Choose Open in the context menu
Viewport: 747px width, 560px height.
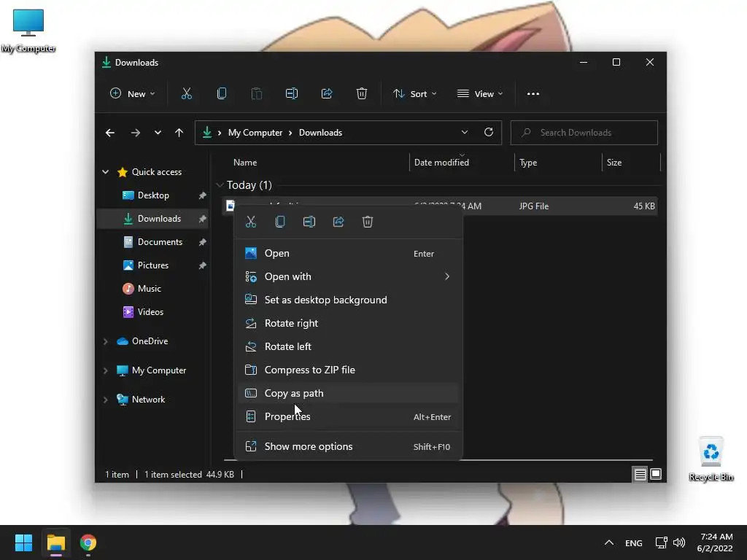tap(348, 253)
